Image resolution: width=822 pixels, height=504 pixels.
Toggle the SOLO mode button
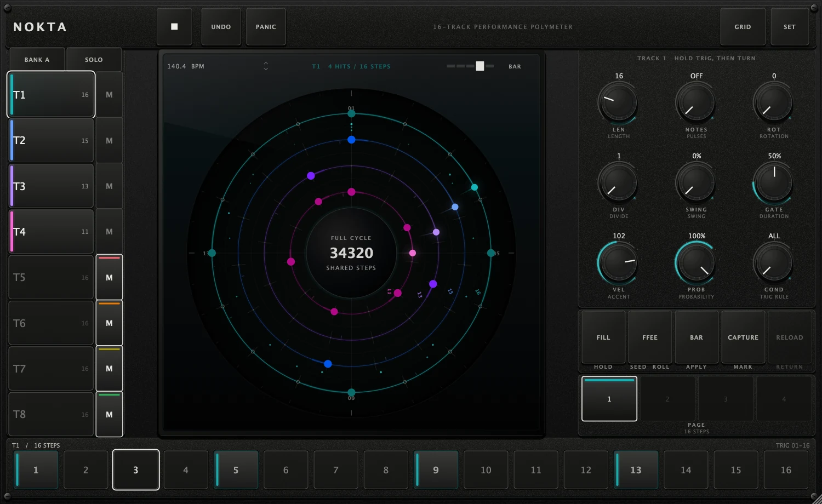click(94, 60)
